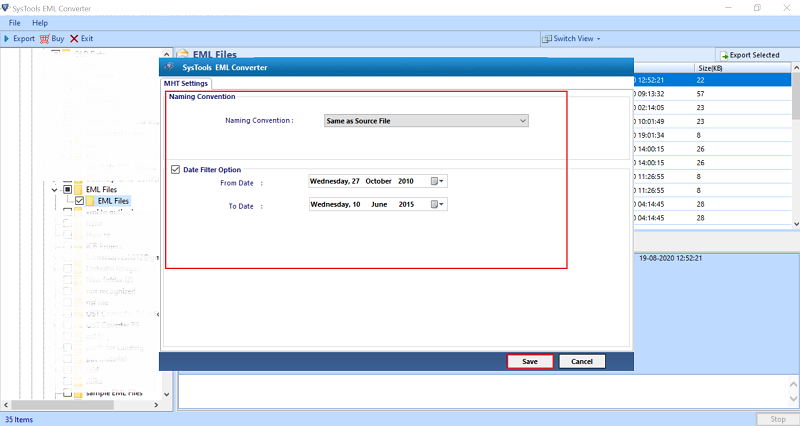Viewport: 800px width, 426px height.
Task: Click the preview date 19-08-2020 12:52:21
Action: pos(670,258)
